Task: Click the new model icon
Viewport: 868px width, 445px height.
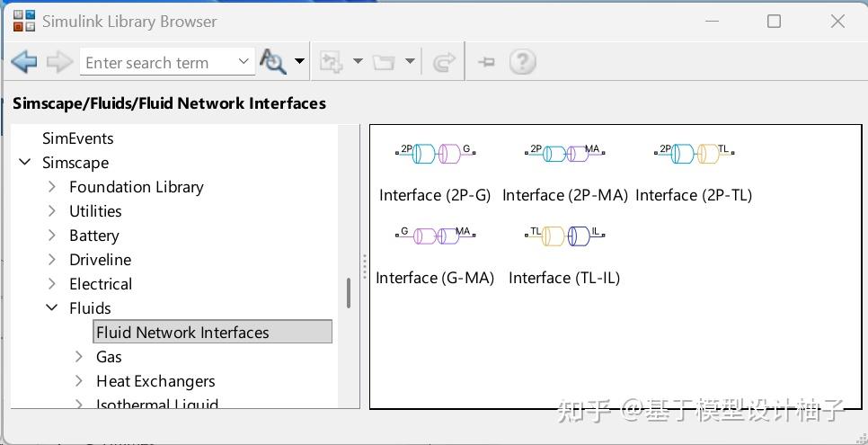Action: coord(332,61)
